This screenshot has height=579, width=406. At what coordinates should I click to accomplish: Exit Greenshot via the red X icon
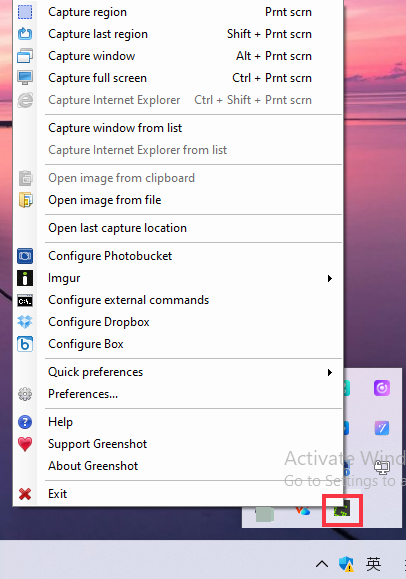[x=25, y=494]
